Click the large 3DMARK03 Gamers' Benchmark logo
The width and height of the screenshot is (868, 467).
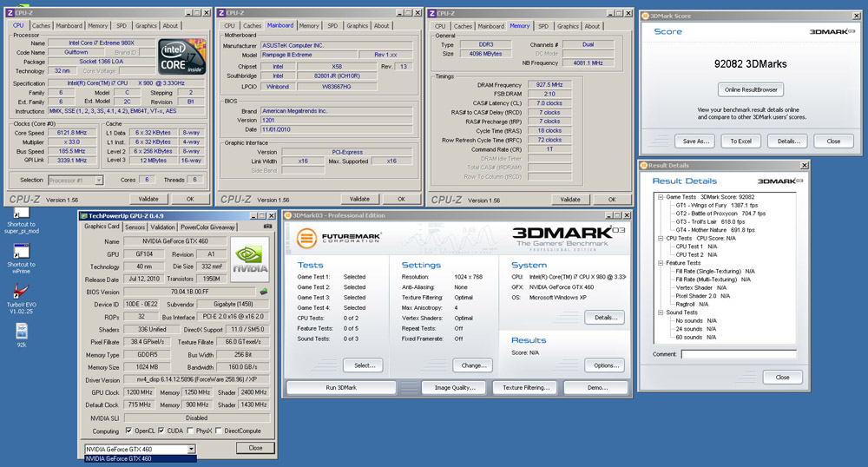pos(568,238)
